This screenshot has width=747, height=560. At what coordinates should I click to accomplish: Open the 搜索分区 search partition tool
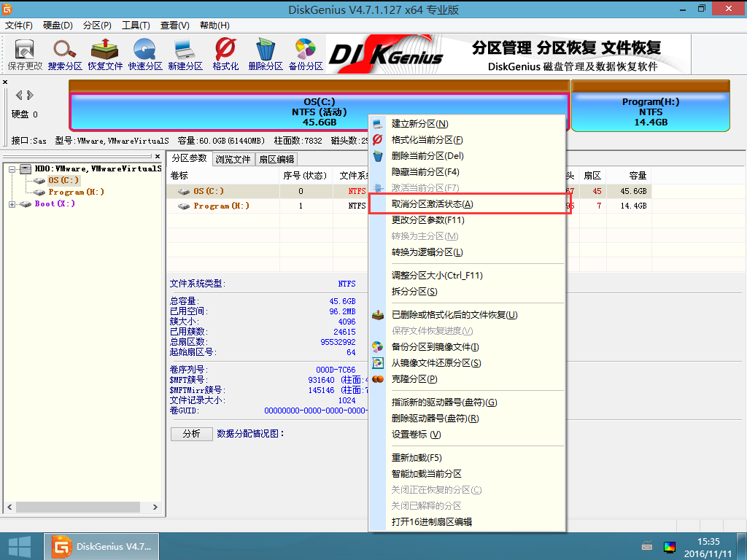tap(65, 55)
